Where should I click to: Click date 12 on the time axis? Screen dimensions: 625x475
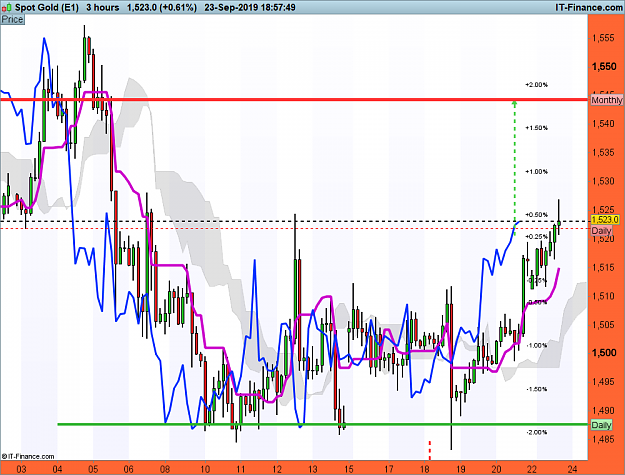(277, 469)
